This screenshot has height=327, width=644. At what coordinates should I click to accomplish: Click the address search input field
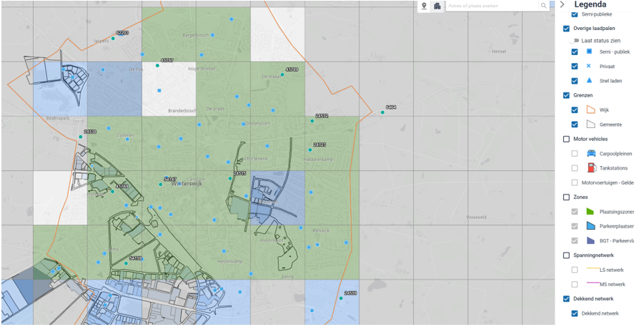[492, 6]
